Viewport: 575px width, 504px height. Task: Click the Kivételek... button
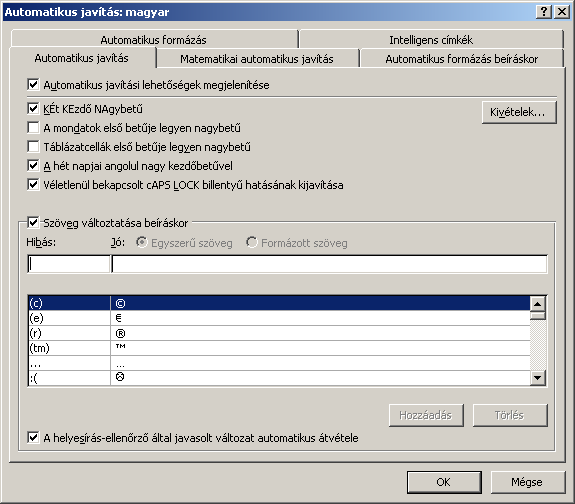pyautogui.click(x=519, y=112)
